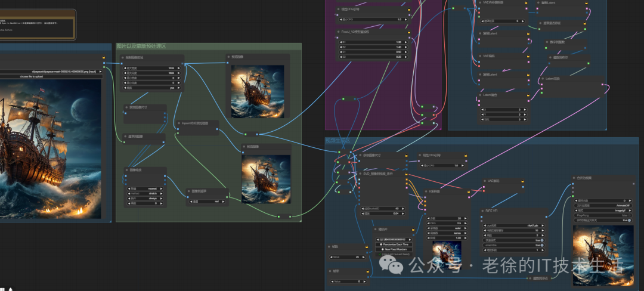Toggle the save output option below Ping-Pong
The height and width of the screenshot is (291, 644).
tap(602, 221)
